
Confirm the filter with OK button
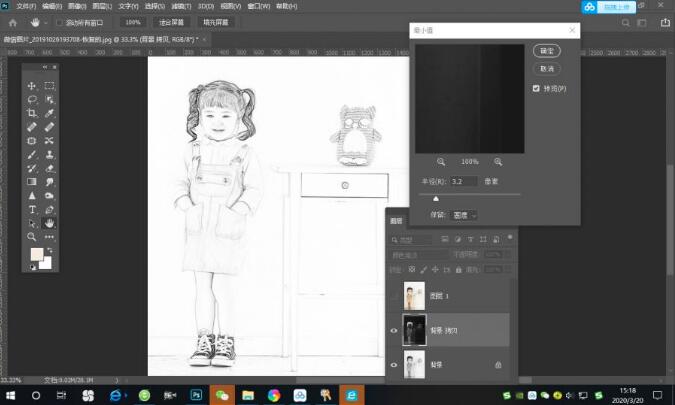click(547, 51)
